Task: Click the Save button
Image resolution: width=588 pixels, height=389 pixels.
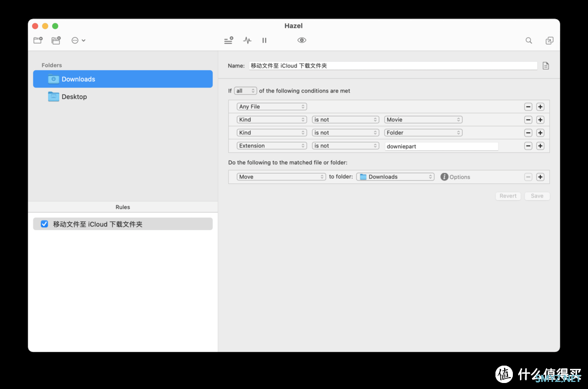Action: click(x=537, y=196)
